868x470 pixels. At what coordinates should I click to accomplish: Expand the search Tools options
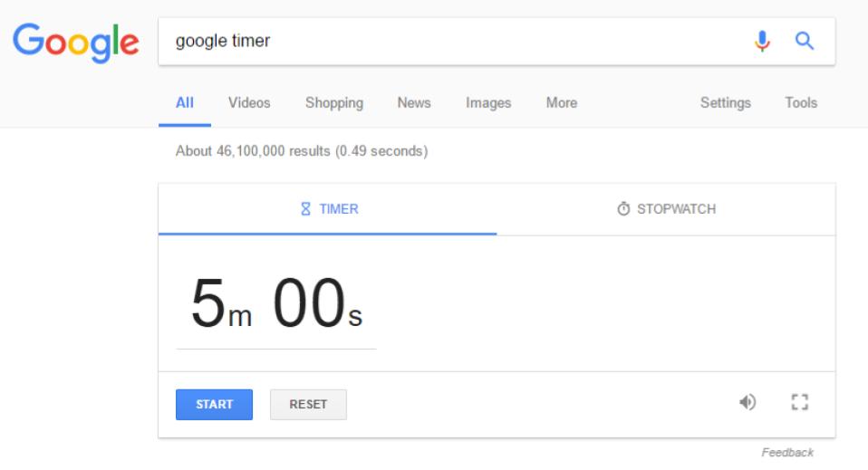(801, 103)
